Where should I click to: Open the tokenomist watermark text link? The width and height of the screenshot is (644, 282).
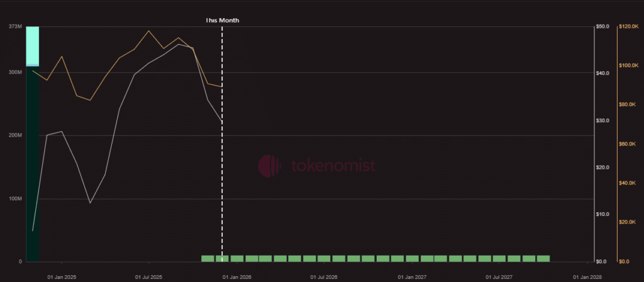pos(333,166)
